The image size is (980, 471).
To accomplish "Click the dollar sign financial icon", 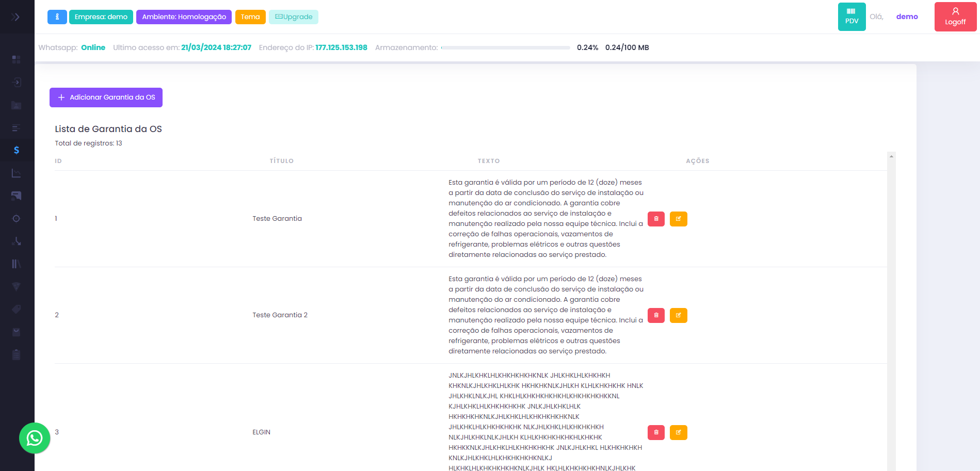I will pos(17,150).
